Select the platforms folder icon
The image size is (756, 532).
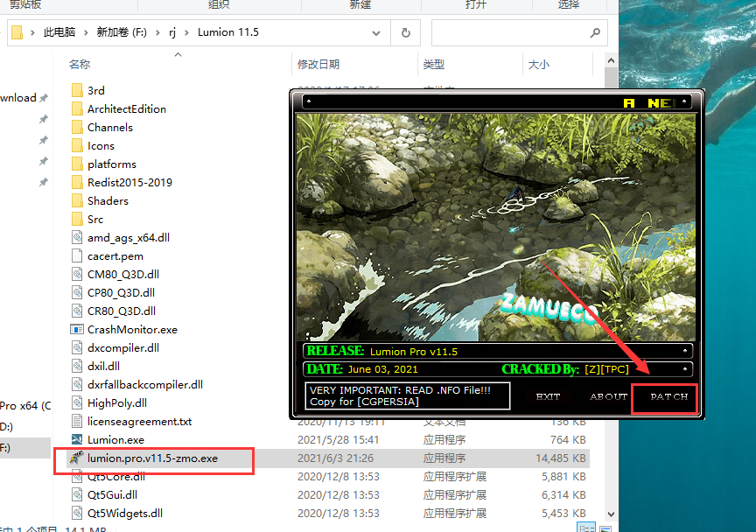point(77,164)
